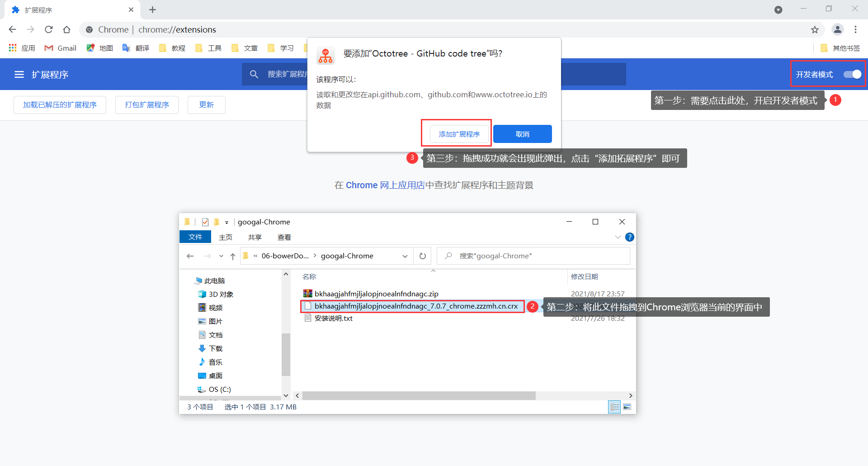This screenshot has height=466, width=868.
Task: Open the 地图 maps bookmark
Action: click(99, 48)
